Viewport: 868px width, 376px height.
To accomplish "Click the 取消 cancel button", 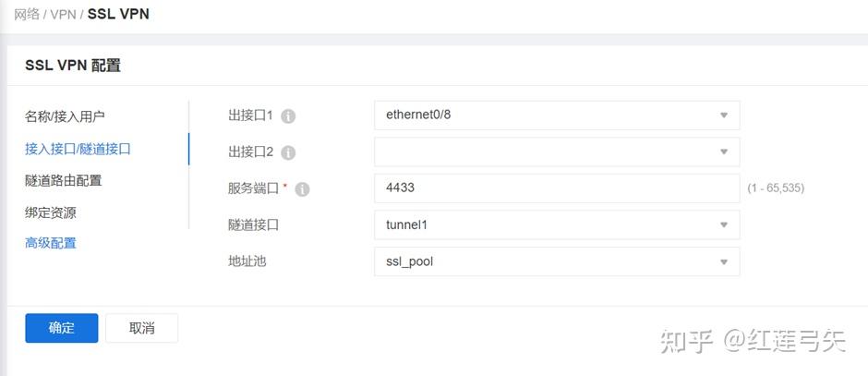I will tap(141, 328).
